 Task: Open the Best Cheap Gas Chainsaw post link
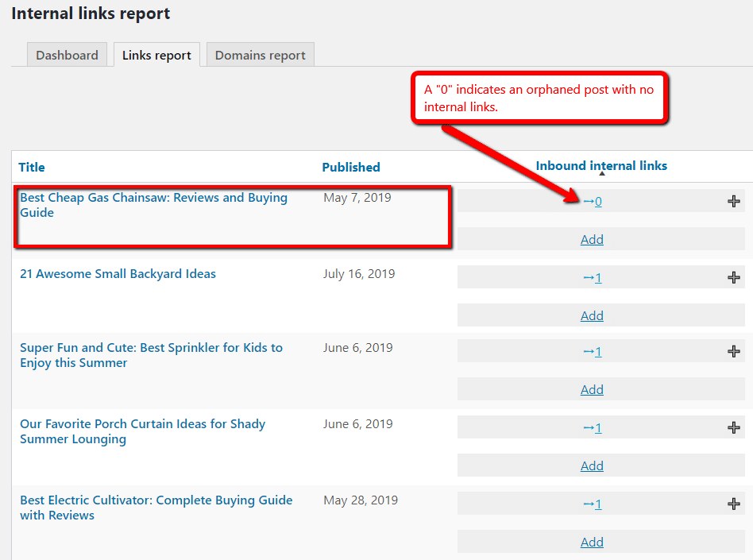point(153,205)
